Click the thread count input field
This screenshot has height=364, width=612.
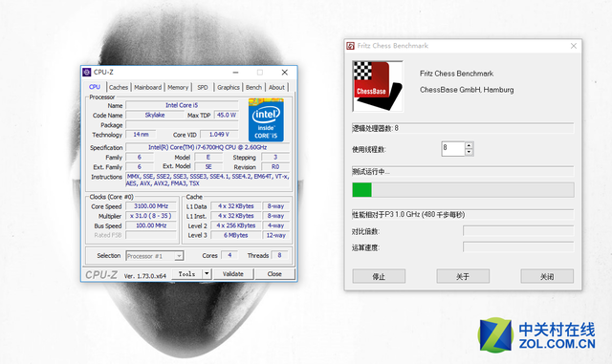coord(452,149)
